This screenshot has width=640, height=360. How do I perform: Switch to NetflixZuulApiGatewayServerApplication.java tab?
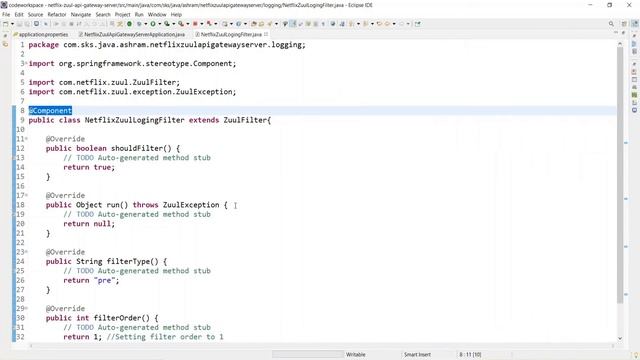132,34
